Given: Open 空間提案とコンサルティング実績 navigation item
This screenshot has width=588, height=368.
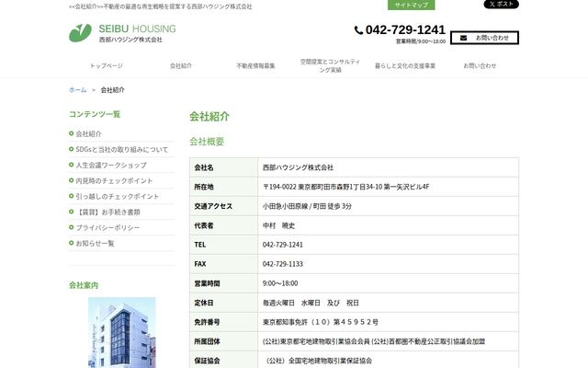Looking at the screenshot, I should (330, 65).
